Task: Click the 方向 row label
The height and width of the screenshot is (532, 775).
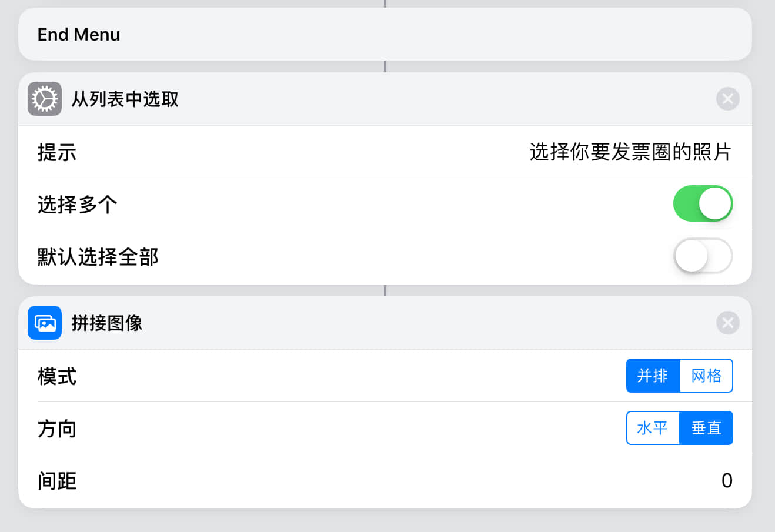Action: click(57, 429)
